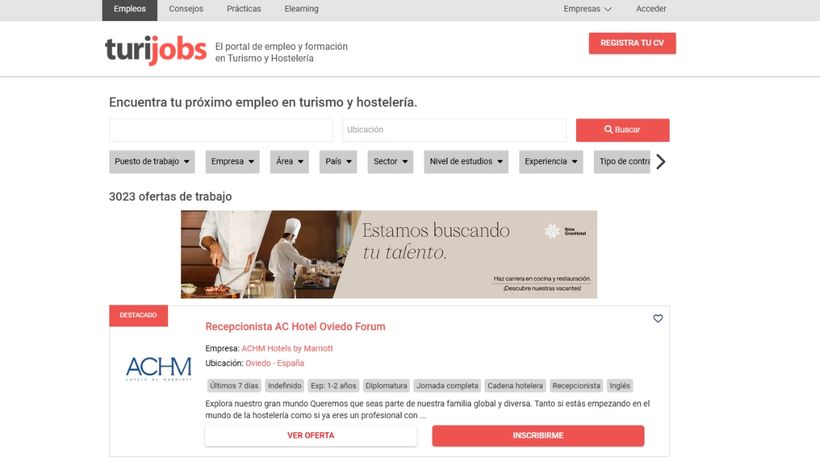Expand the Empresa filter
The width and height of the screenshot is (820, 461).
pyautogui.click(x=232, y=162)
